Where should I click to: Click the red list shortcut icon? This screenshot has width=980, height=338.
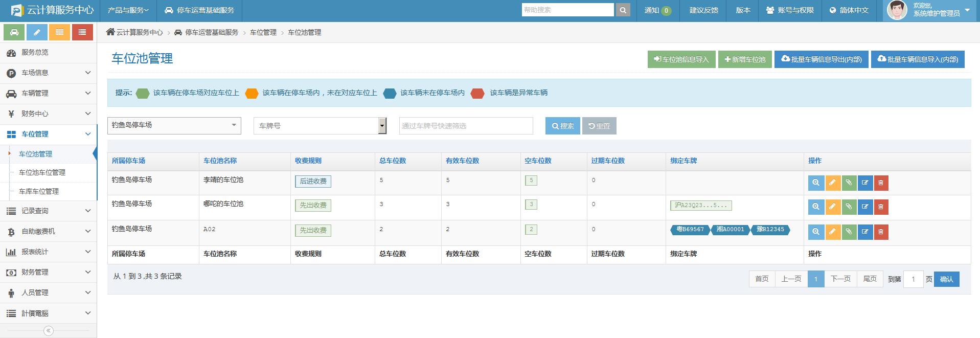click(x=82, y=32)
